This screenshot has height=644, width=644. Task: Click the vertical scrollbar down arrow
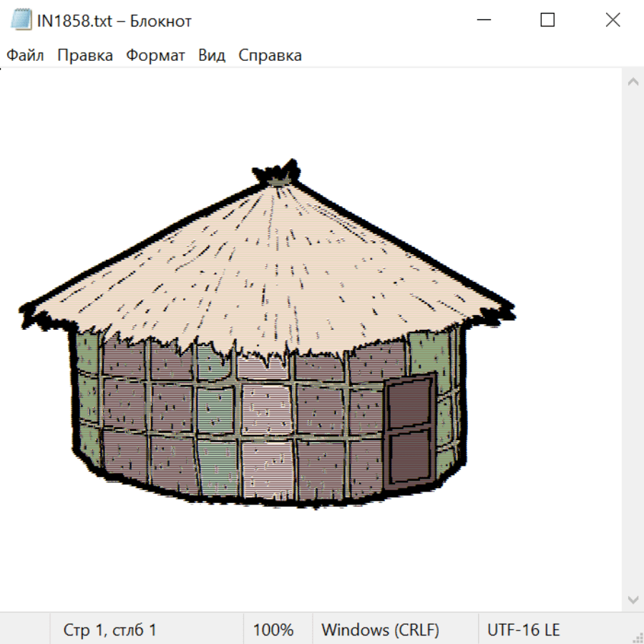[x=633, y=599]
